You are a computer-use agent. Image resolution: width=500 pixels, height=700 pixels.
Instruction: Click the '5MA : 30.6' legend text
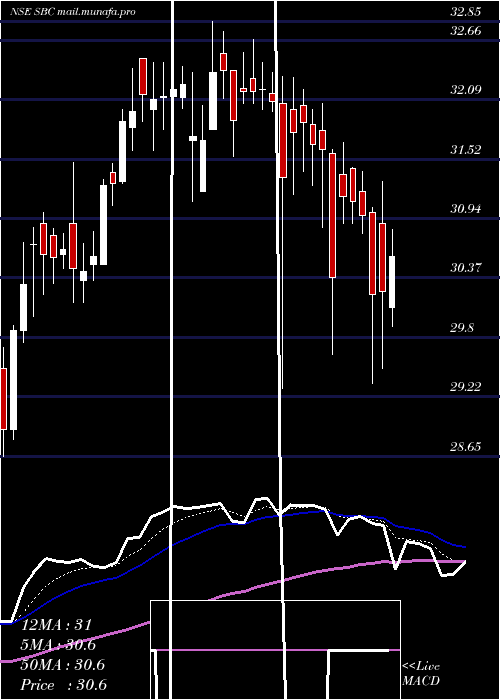click(59, 645)
